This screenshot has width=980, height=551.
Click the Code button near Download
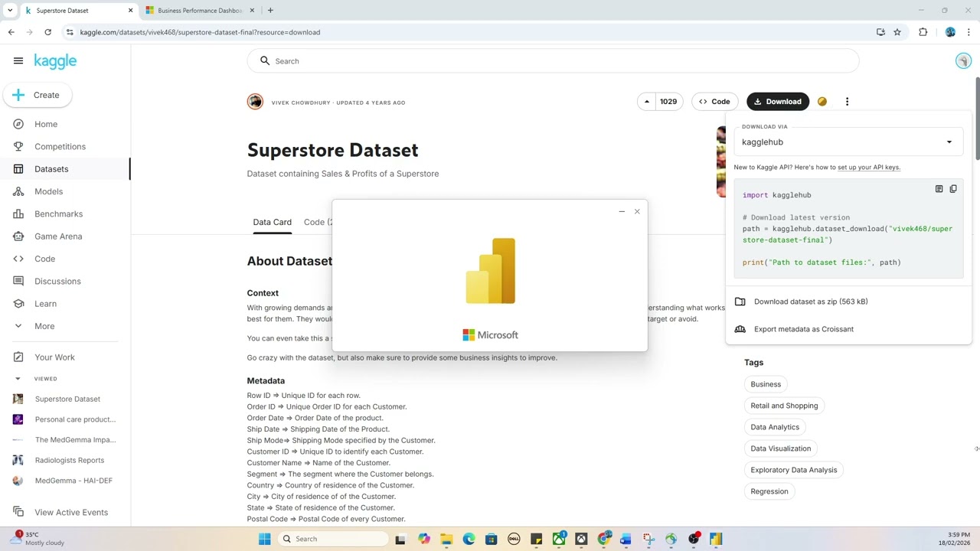coord(714,101)
